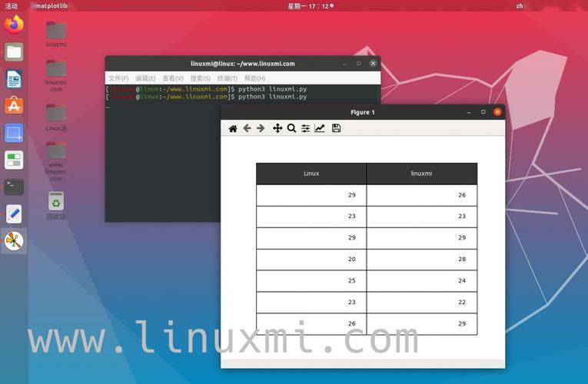The height and width of the screenshot is (384, 588).
Task: Open the text editor pencil icon in dock
Action: coord(14,214)
